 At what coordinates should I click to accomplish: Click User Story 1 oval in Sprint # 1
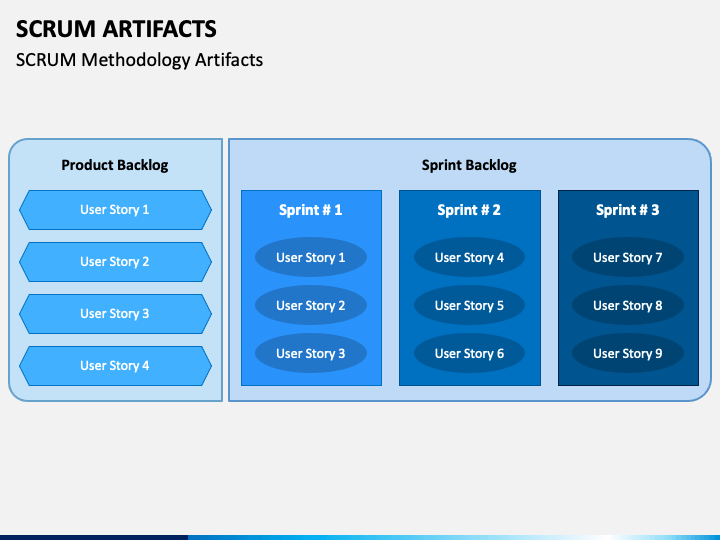311,257
